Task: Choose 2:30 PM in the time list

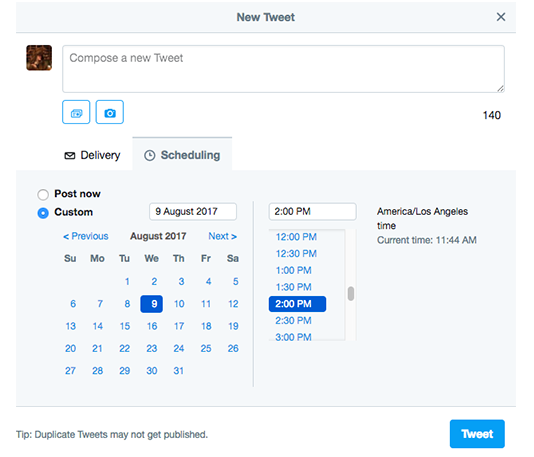Action: pyautogui.click(x=293, y=320)
